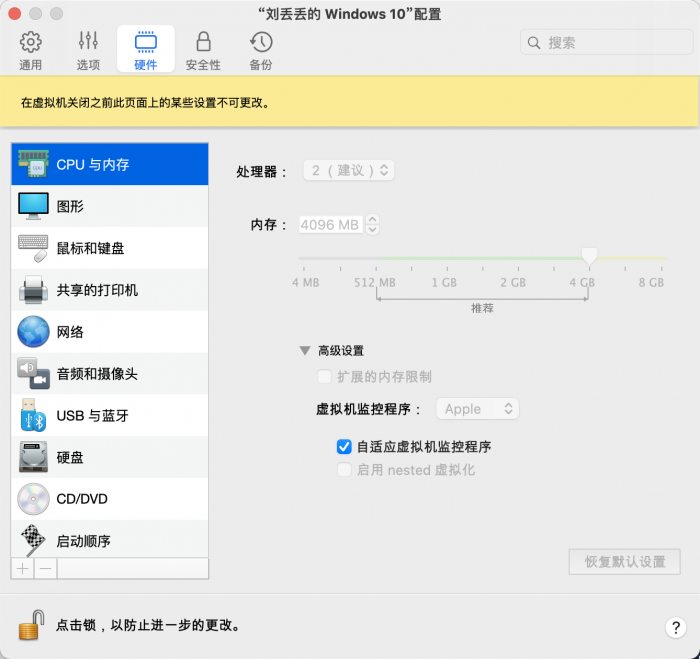Click the 8 GB mark on memory slider
The width and height of the screenshot is (700, 659).
(x=651, y=282)
